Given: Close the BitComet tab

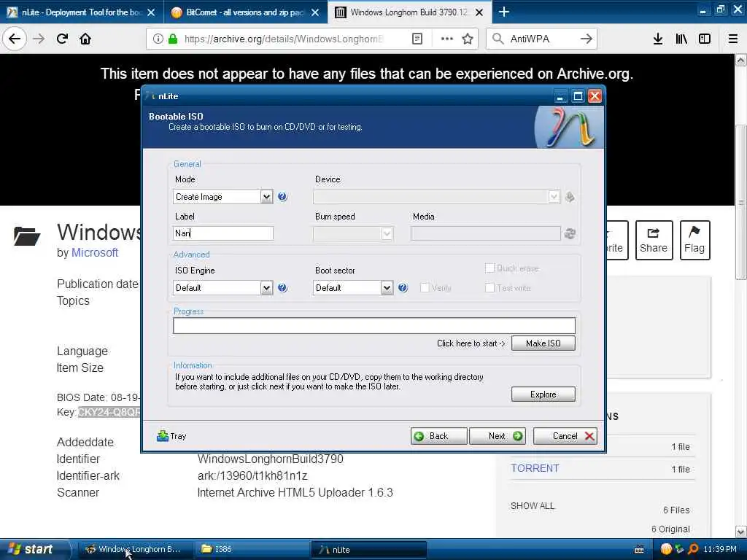Looking at the screenshot, I should coord(315,12).
